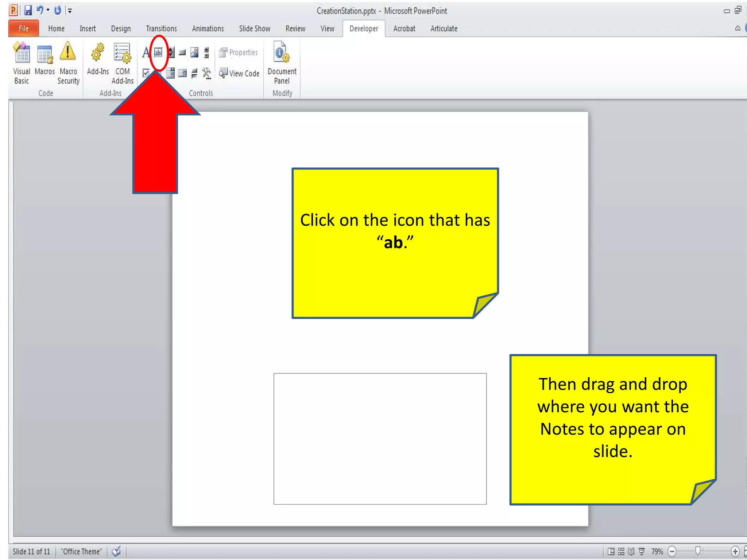Switch to the Articulate tab
The width and height of the screenshot is (747, 560).
click(x=444, y=28)
